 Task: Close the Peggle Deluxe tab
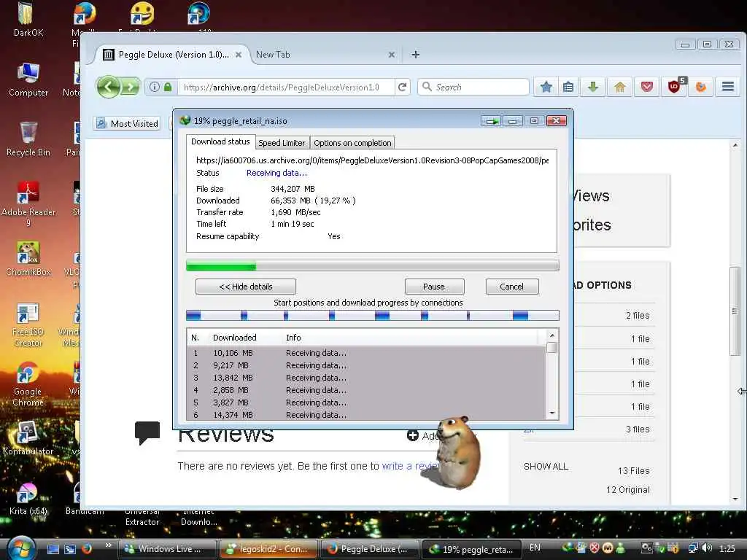[x=239, y=55]
